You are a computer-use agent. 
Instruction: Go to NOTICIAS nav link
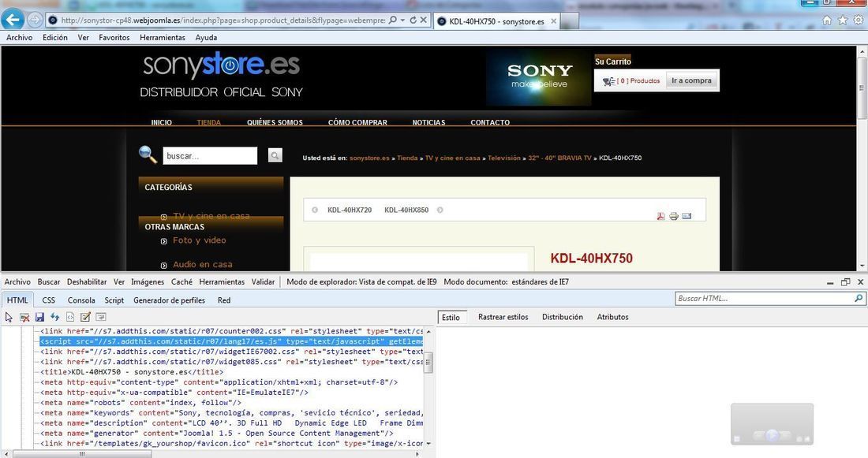pos(428,123)
